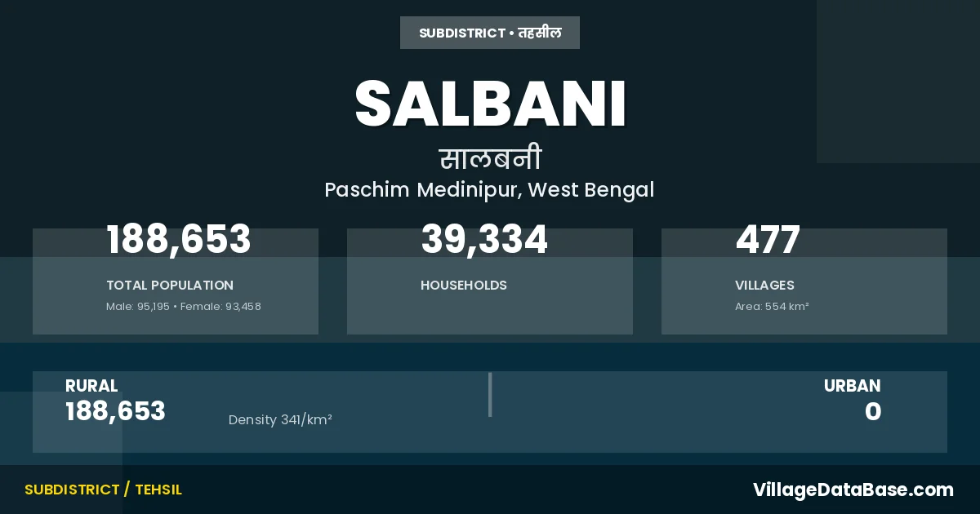The image size is (980, 514).
Task: Select the rural population value 188,653
Action: point(115,411)
